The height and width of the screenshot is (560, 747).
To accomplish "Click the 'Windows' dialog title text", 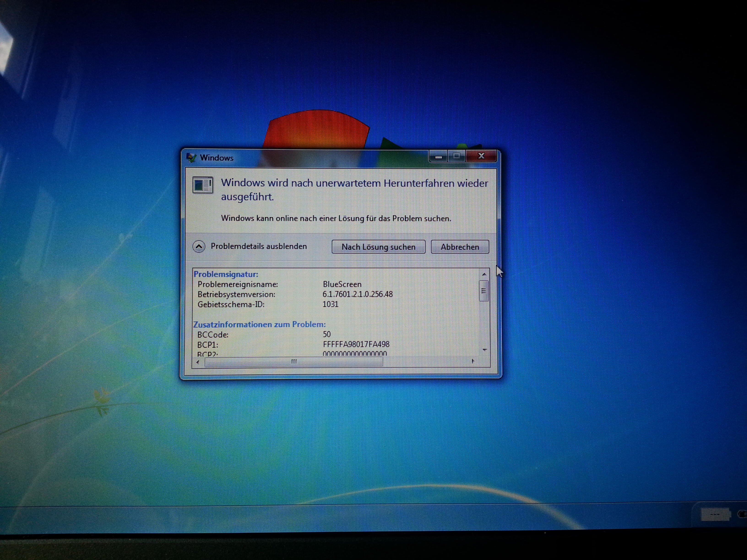I will pyautogui.click(x=217, y=158).
